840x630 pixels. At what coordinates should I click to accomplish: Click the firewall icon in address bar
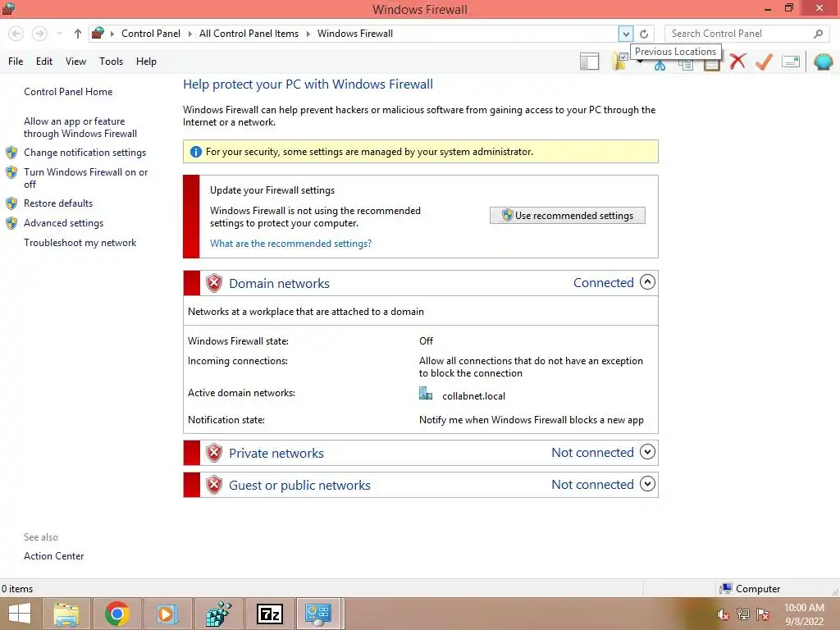tap(98, 33)
